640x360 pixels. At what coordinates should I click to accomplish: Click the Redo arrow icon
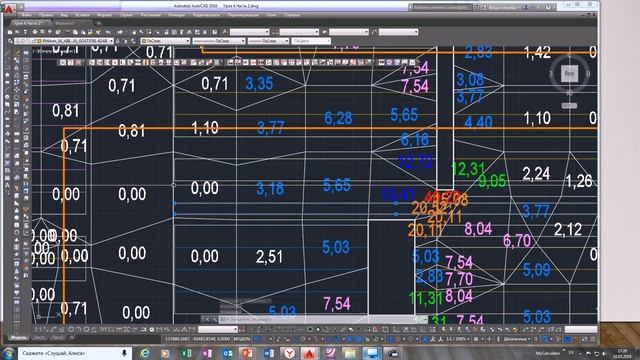click(x=120, y=32)
